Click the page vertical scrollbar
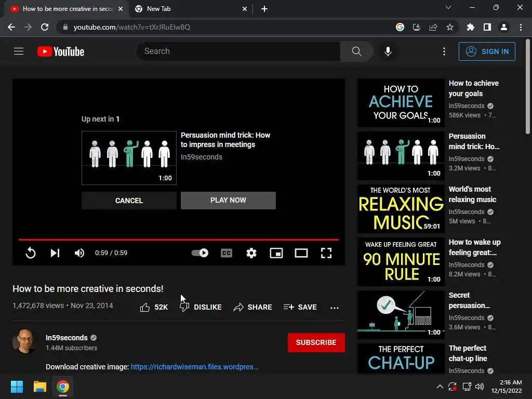532x399 pixels. [x=528, y=87]
